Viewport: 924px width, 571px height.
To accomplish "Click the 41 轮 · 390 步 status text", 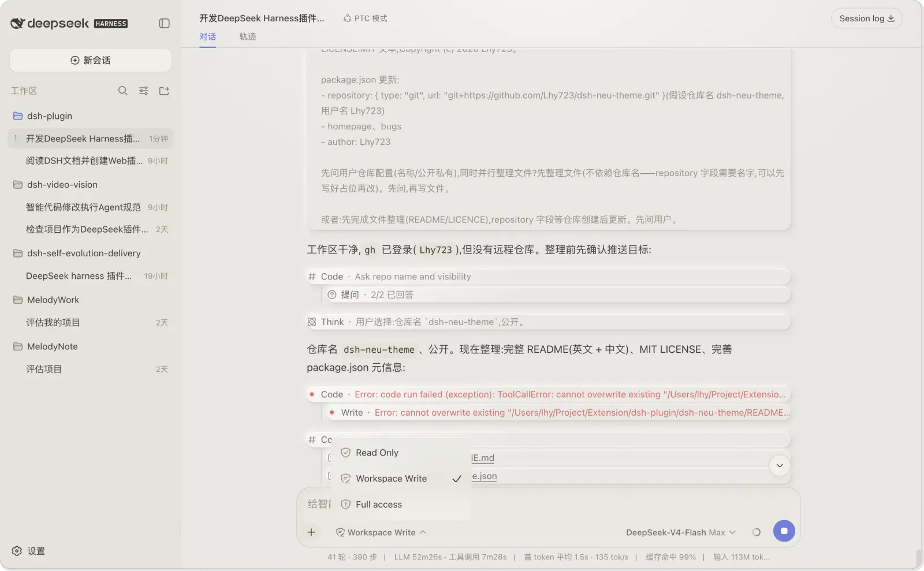I will (x=352, y=557).
